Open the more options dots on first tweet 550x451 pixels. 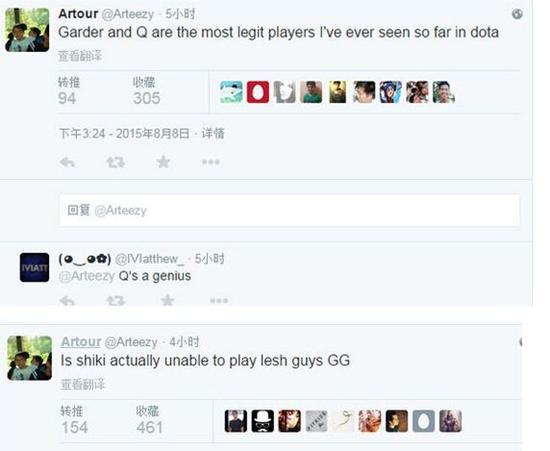click(211, 162)
